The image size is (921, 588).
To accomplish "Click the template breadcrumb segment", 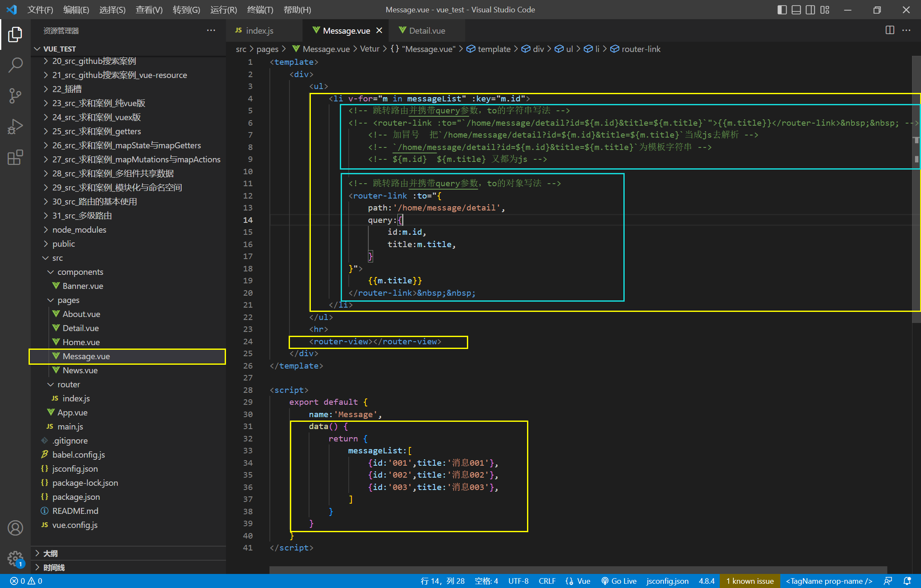I will tap(488, 49).
